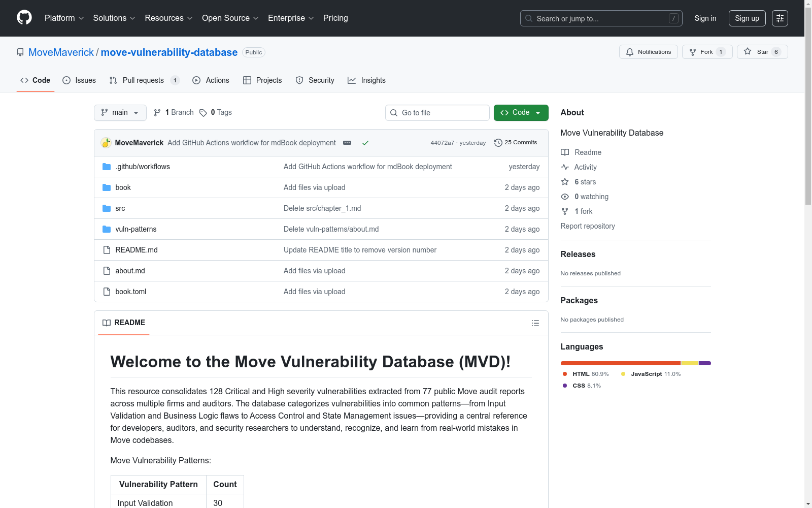Switch to the Actions tab
Screen dimensions: 812x508
(x=211, y=80)
